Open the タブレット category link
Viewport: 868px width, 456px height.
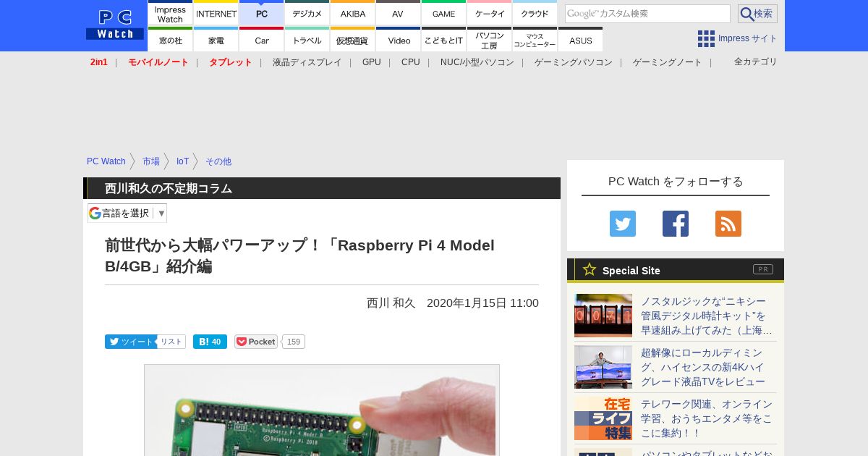231,62
